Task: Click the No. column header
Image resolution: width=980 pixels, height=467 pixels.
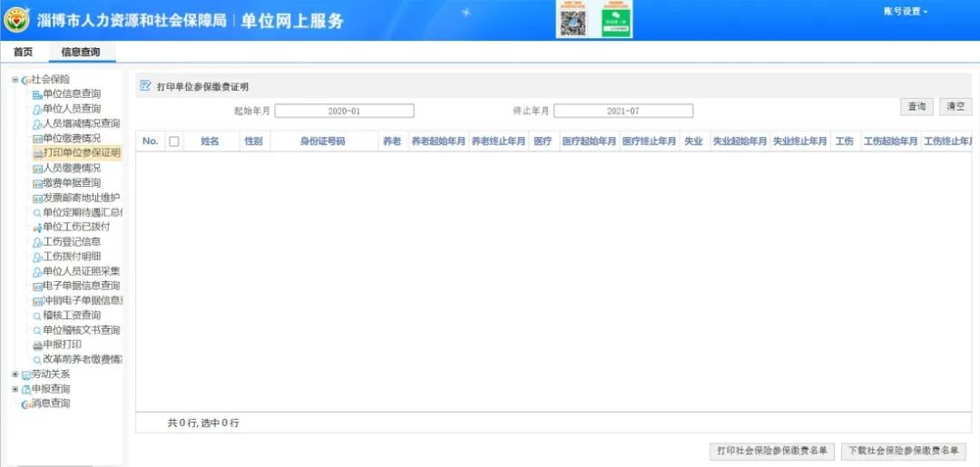Action: (151, 141)
